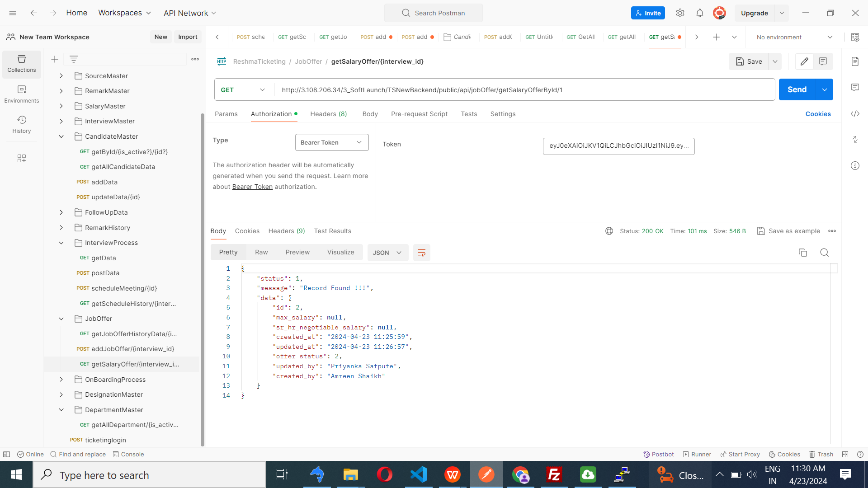Click the Send button
868x488 pixels.
pos(797,89)
